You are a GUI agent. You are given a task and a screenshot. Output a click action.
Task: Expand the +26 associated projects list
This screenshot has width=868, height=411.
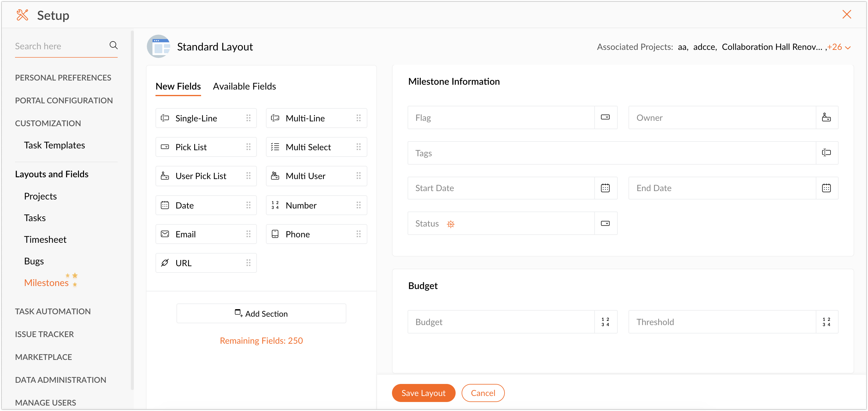click(839, 47)
